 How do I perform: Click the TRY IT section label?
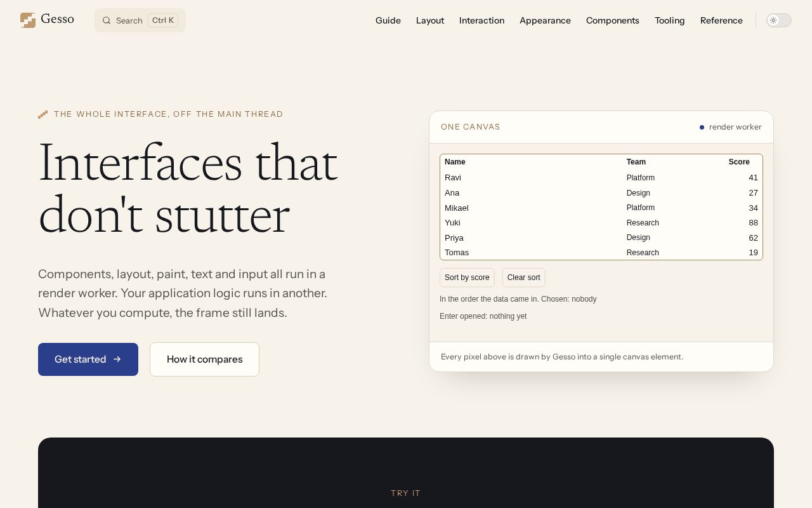(406, 493)
